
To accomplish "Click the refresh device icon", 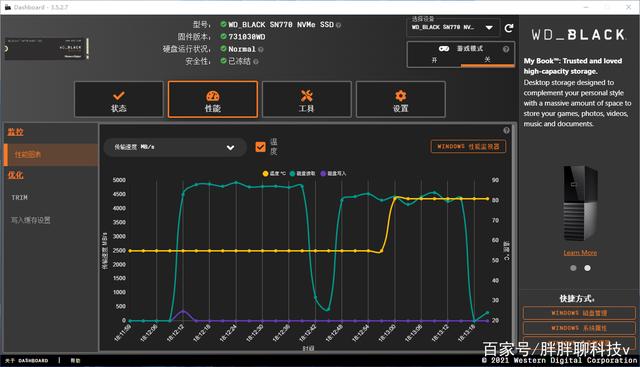I will 509,28.
